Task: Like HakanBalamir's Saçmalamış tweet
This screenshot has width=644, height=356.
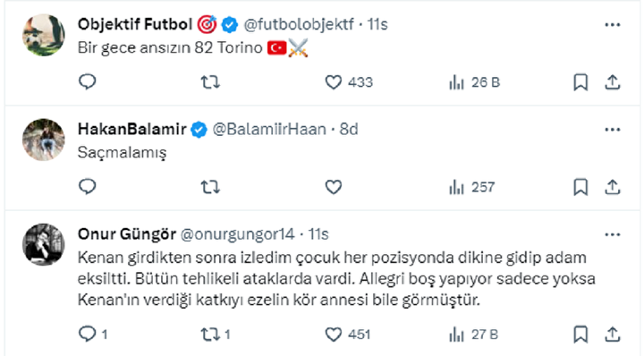Action: 333,187
